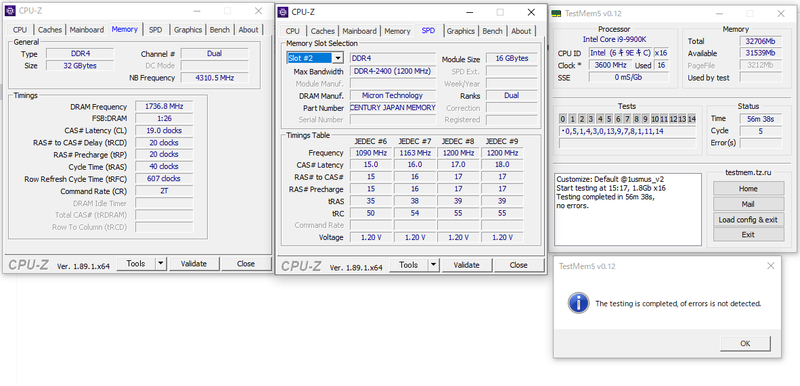Click processor name Intel Core i9-9900K

614,39
